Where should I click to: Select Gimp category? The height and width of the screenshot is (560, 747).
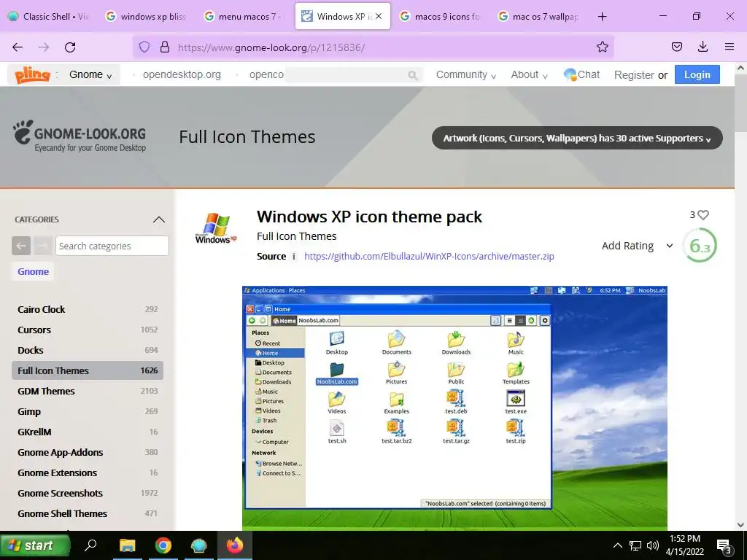pos(88,411)
